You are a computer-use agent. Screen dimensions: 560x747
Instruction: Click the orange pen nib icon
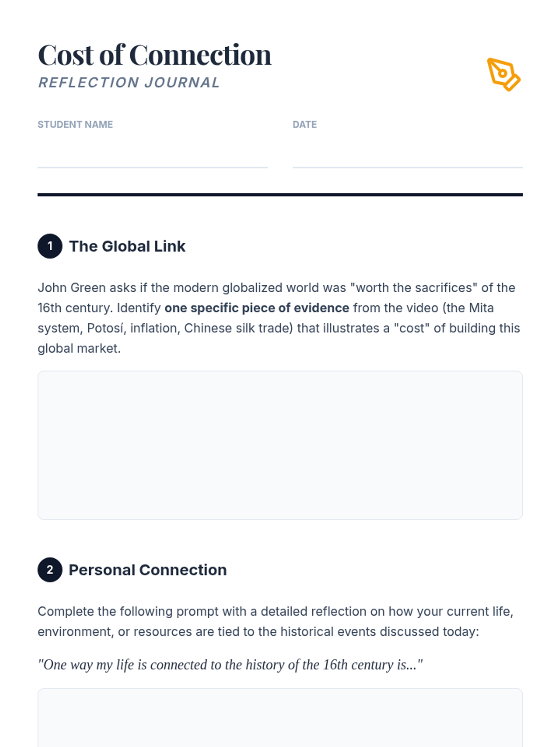(504, 74)
